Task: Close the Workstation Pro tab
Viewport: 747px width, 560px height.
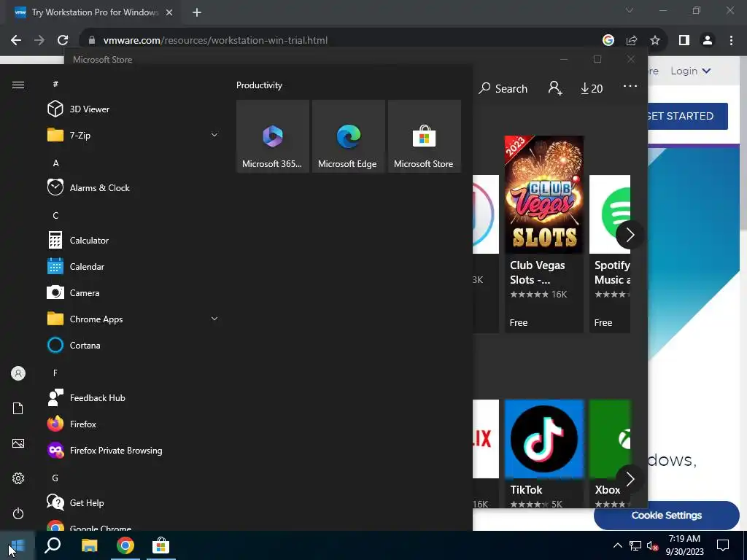Action: 169,12
